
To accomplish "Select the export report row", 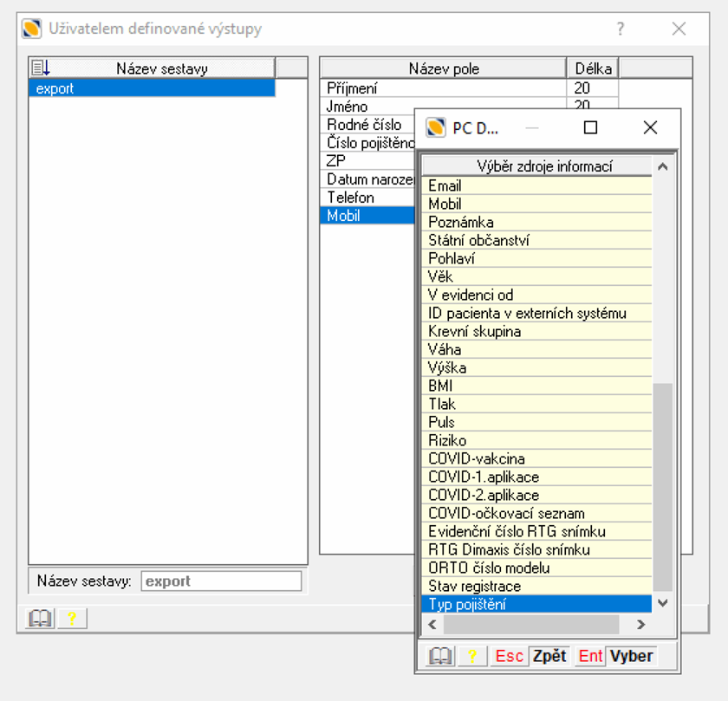I will click(x=152, y=88).
